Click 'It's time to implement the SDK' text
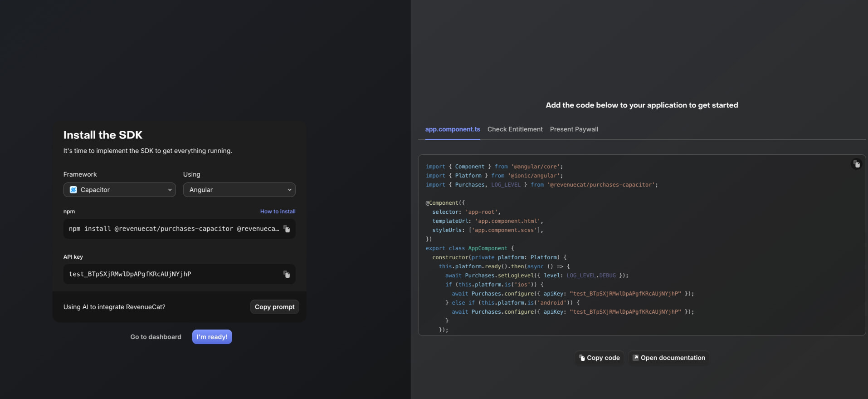868x399 pixels. coord(148,151)
